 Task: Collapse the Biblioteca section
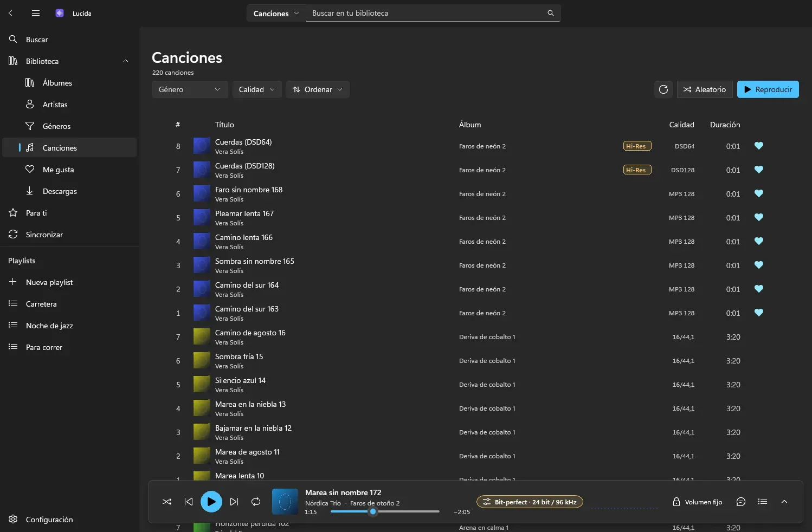click(126, 61)
